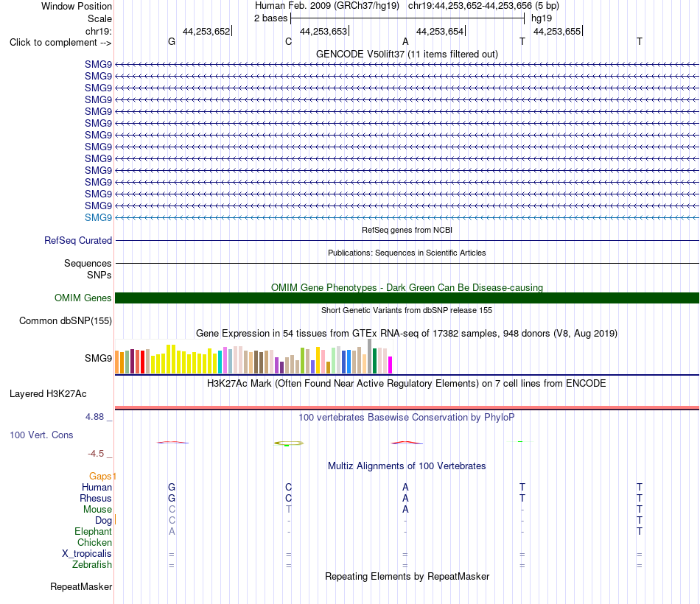Click the chr19:44,253,652-44,253,656 (5 bp) range

coord(483,6)
